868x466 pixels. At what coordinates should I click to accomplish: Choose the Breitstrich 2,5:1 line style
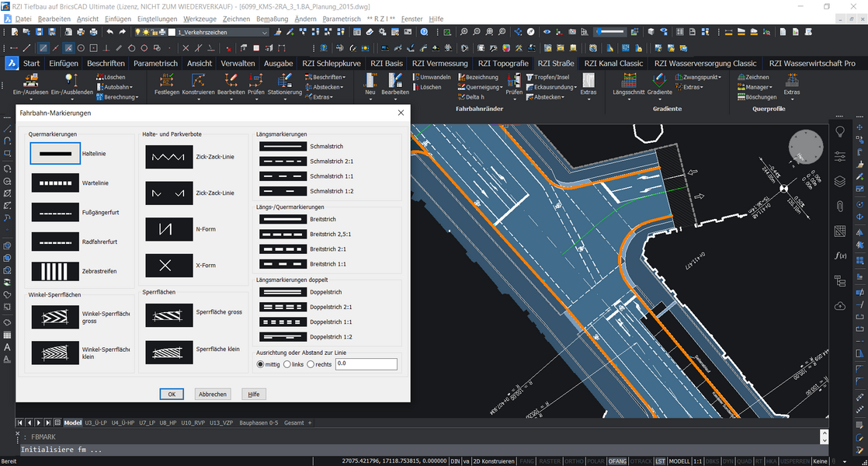pos(283,234)
